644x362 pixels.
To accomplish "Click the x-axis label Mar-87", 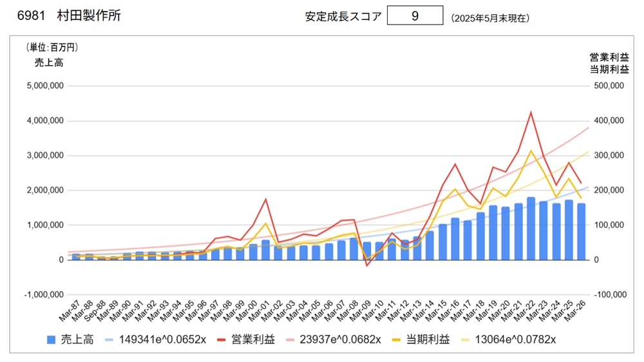I will tap(69, 310).
